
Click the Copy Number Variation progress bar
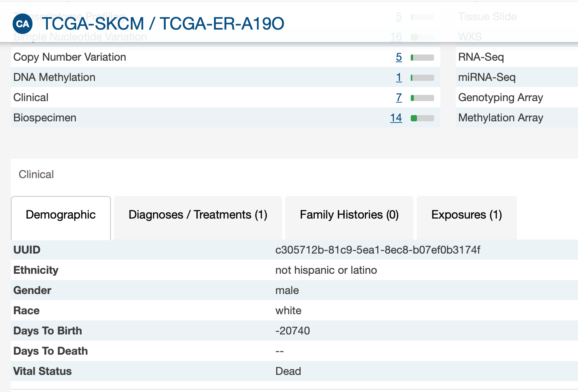pos(422,58)
